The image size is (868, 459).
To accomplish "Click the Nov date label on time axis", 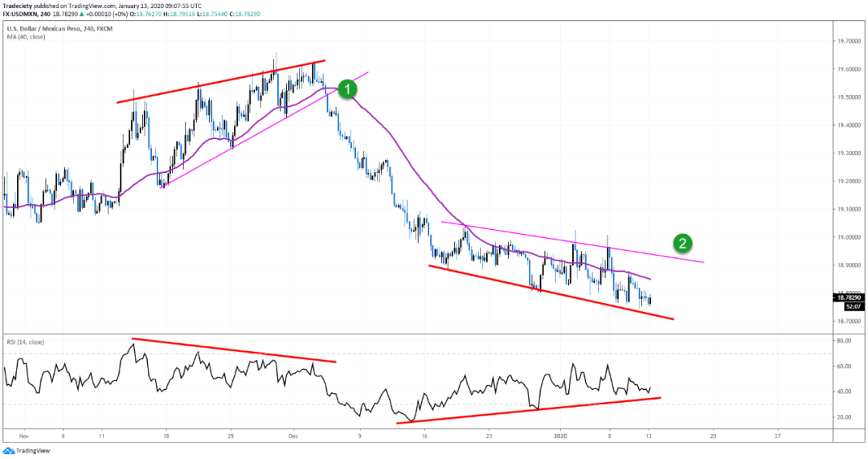I will (x=23, y=436).
